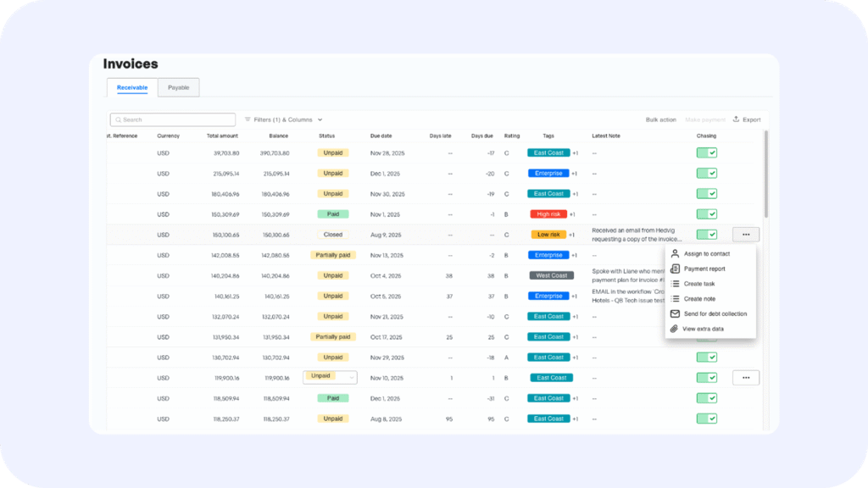Switch to the Payable tab
This screenshot has width=868, height=488.
tap(178, 87)
